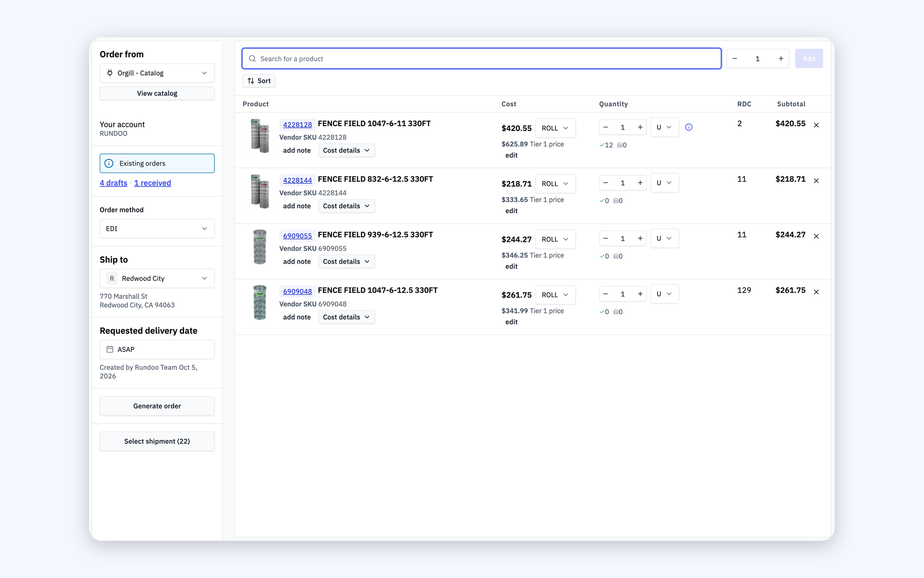Screen dimensions: 924x578
Task: Click the Sort button
Action: click(x=259, y=81)
